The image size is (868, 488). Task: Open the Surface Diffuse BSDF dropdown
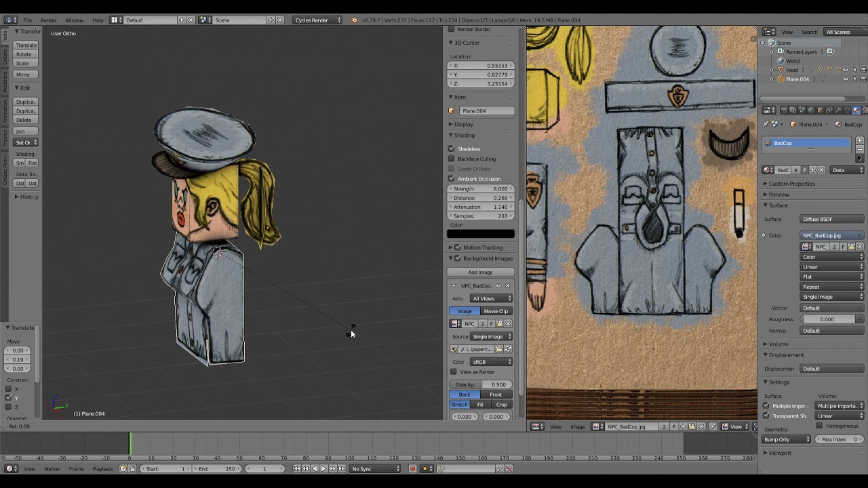(x=832, y=220)
